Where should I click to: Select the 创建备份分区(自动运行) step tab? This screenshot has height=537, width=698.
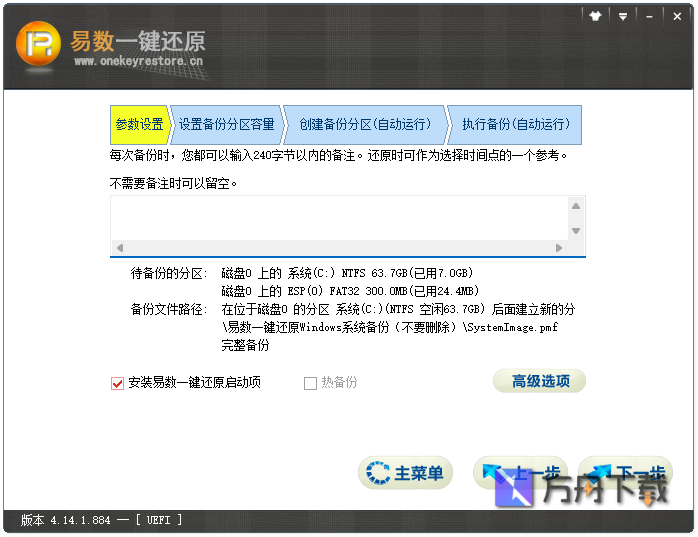[x=365, y=125]
